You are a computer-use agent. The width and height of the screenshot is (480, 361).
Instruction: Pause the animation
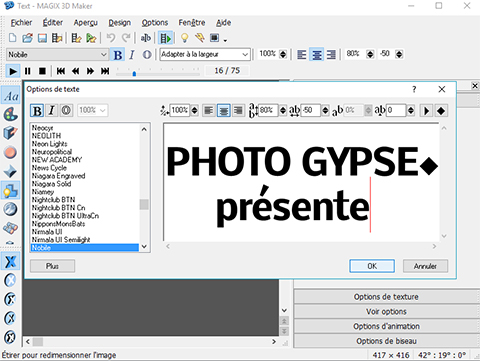[28, 71]
